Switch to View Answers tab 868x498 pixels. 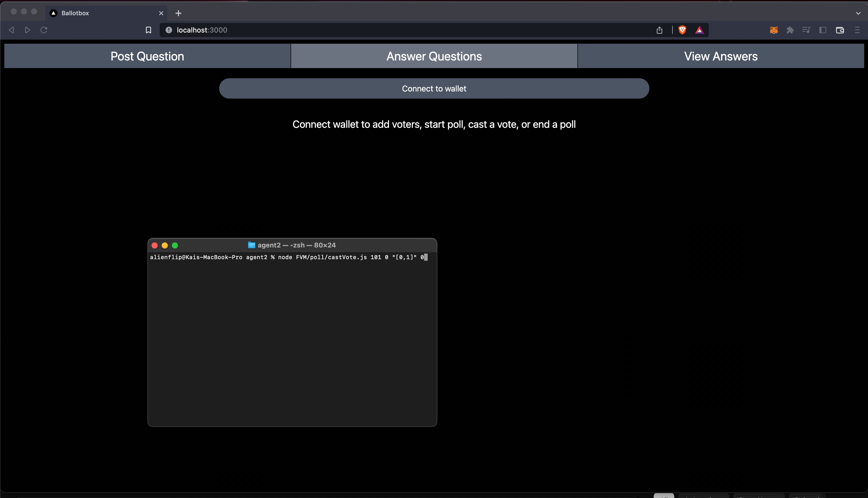pyautogui.click(x=721, y=56)
